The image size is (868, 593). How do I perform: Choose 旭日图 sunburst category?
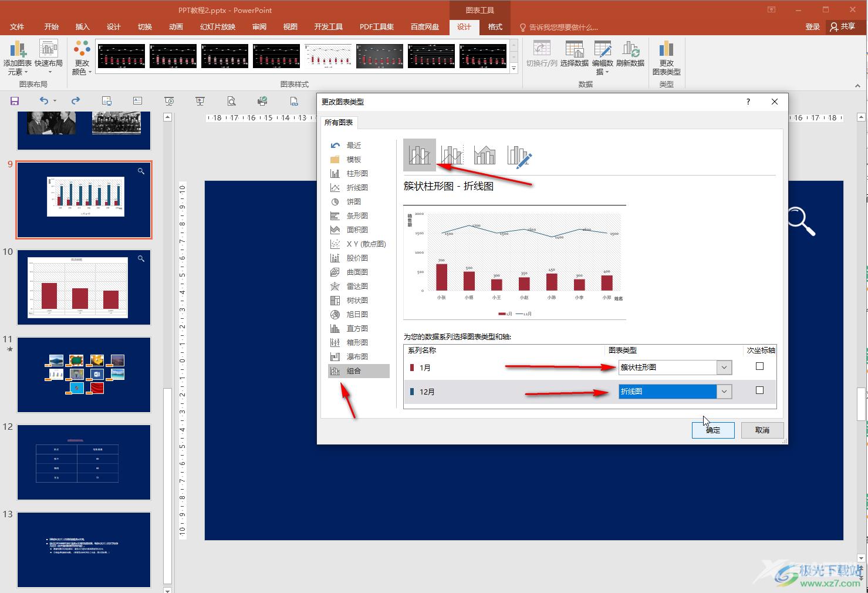point(359,314)
